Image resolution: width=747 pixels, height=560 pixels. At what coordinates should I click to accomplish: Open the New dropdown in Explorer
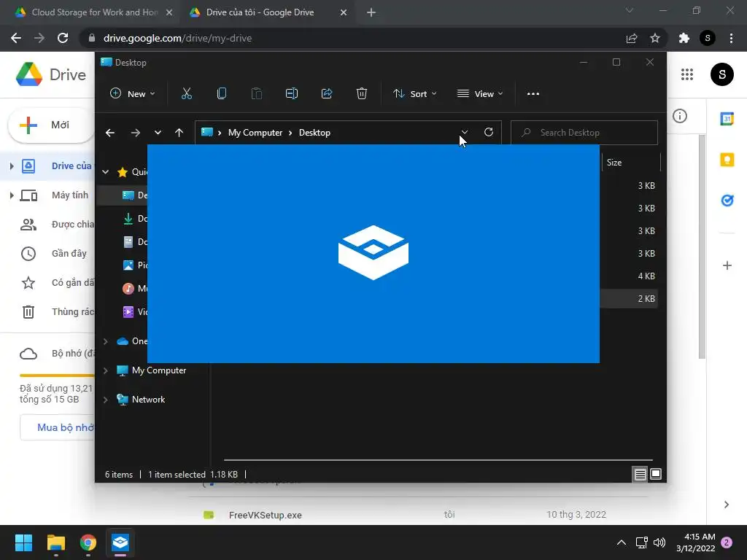click(133, 94)
